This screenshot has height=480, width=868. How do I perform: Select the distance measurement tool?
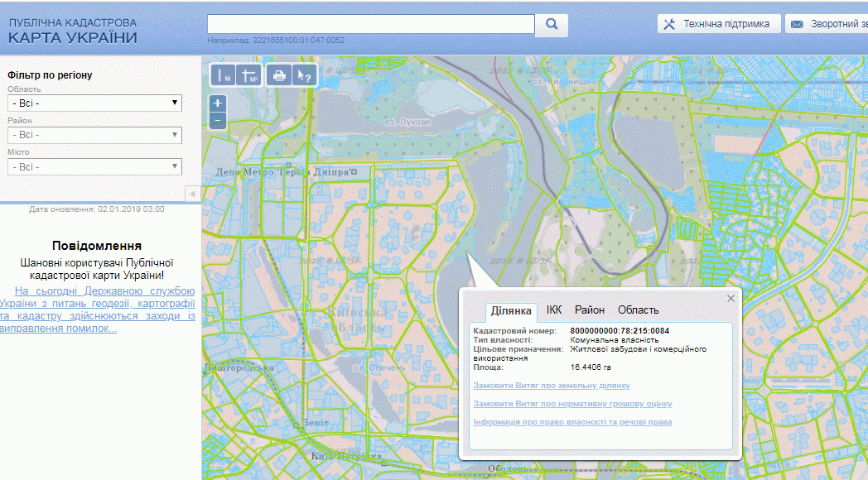pyautogui.click(x=223, y=75)
